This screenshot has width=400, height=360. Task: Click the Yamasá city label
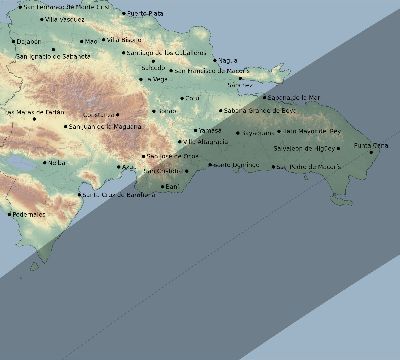tap(210, 131)
